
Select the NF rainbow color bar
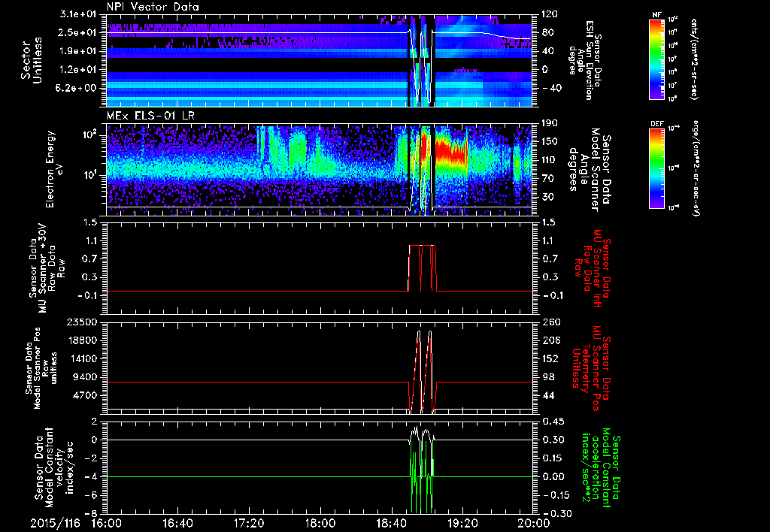click(x=656, y=59)
